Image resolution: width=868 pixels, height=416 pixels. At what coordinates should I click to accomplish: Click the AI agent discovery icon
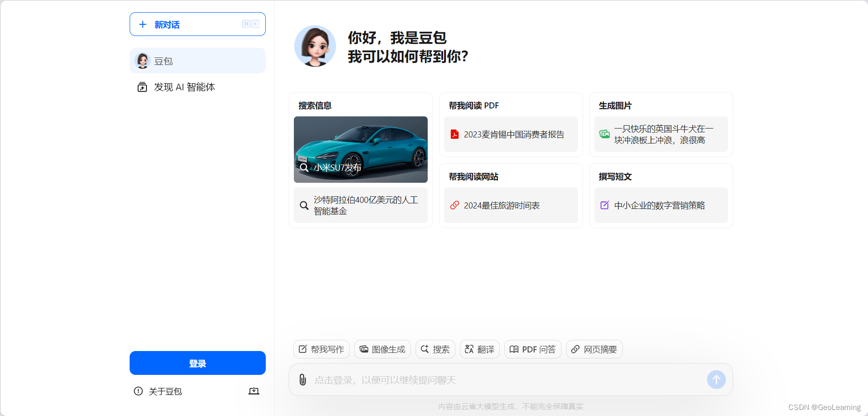(x=142, y=87)
